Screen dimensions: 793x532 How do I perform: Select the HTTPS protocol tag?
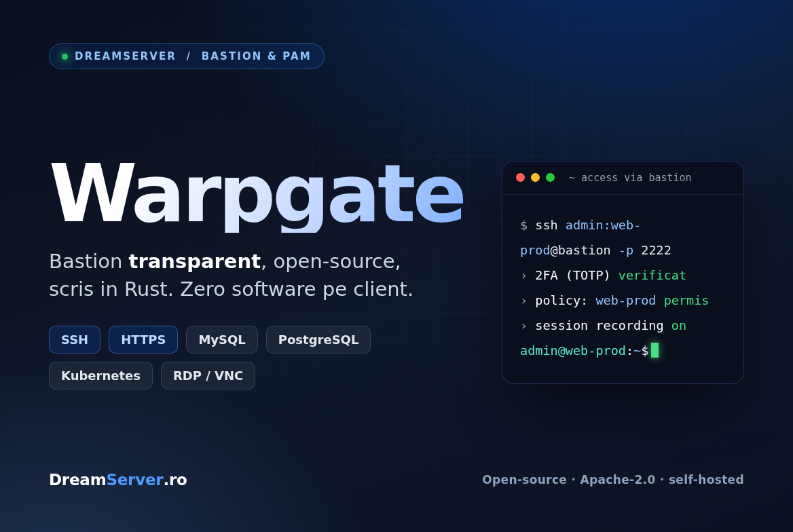pos(143,340)
